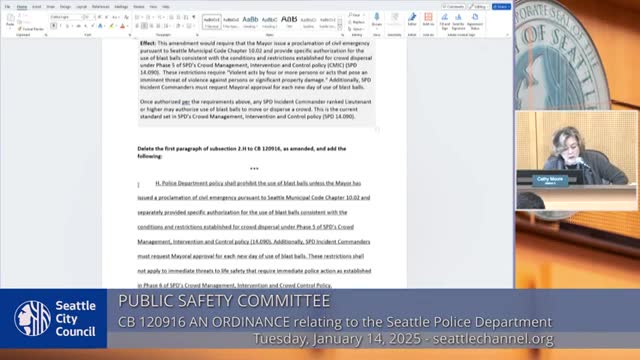640x360 pixels.
Task: Toggle Bold formatting in the Font group
Action: click(x=53, y=26)
